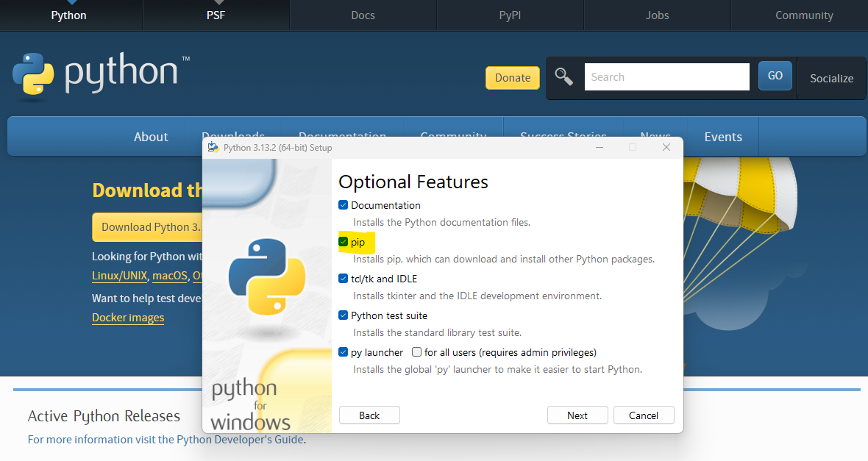Cancel the Python setup dialog

click(643, 415)
